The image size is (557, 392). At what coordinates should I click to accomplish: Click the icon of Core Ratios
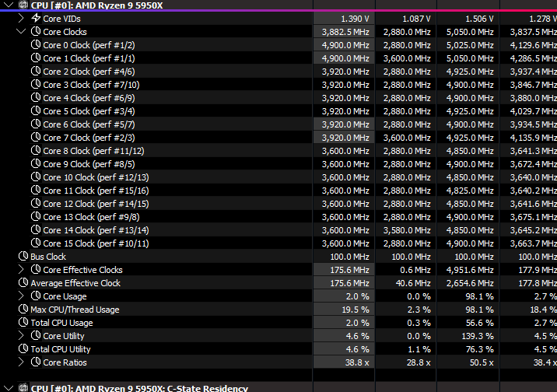(36, 362)
